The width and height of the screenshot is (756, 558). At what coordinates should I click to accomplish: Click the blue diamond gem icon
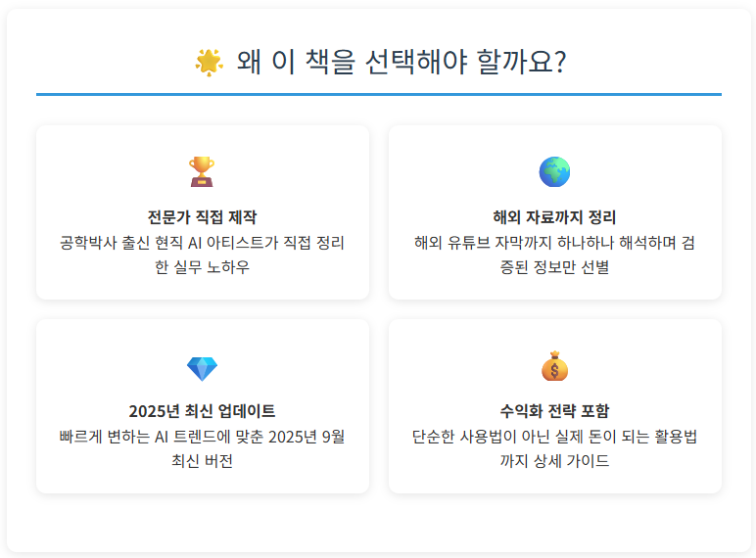point(202,368)
